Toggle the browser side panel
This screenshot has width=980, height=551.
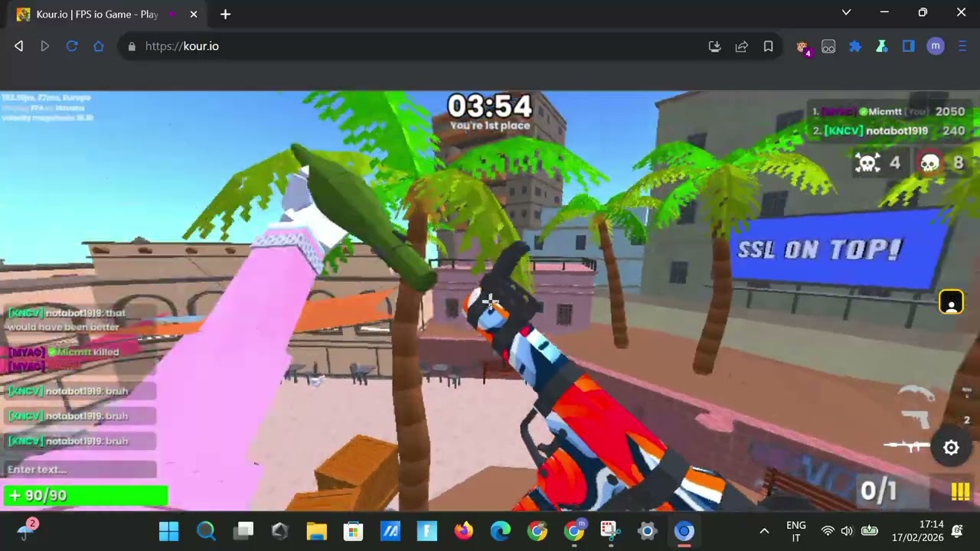tap(909, 47)
